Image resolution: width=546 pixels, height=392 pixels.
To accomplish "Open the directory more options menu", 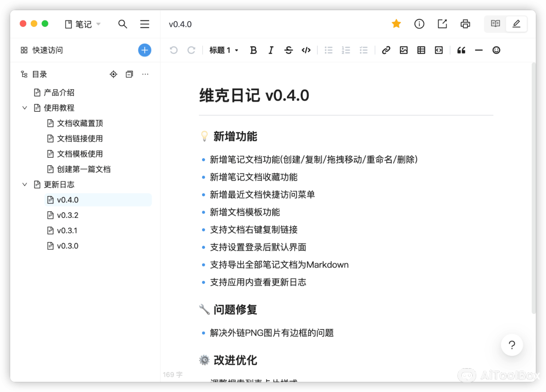I will tap(145, 74).
